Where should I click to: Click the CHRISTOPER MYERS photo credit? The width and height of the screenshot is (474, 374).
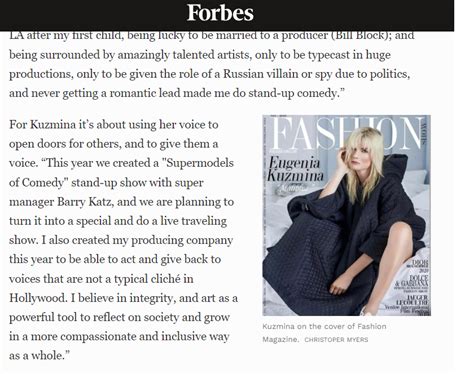336,340
